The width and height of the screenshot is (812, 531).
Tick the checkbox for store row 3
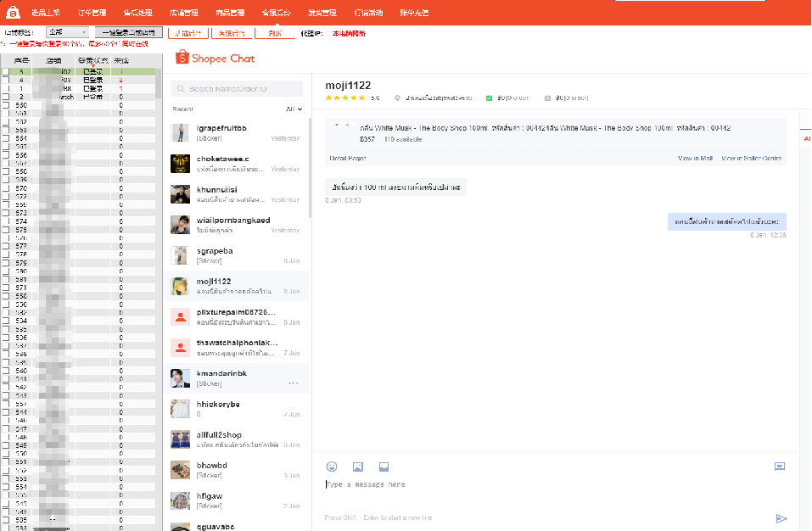point(6,72)
